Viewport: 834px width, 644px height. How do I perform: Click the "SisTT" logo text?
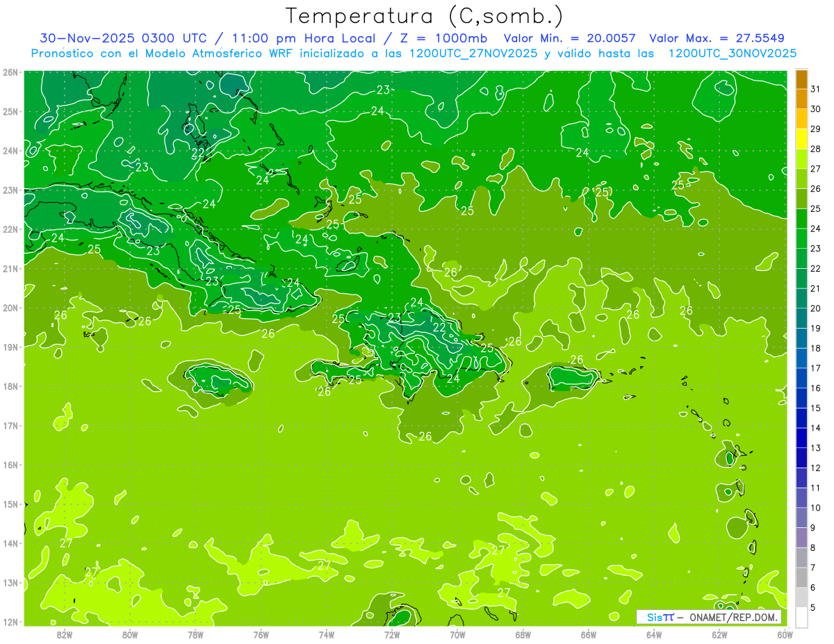coord(660,617)
